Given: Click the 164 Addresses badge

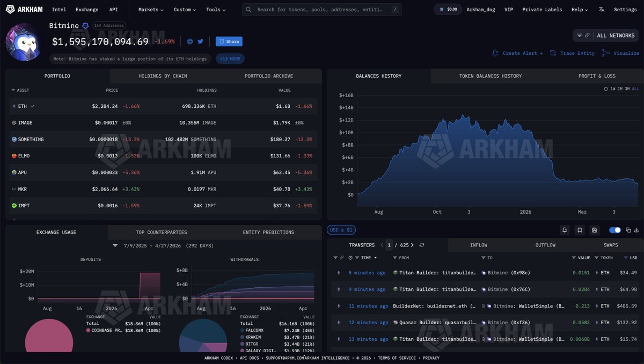Looking at the screenshot, I should pyautogui.click(x=108, y=26).
